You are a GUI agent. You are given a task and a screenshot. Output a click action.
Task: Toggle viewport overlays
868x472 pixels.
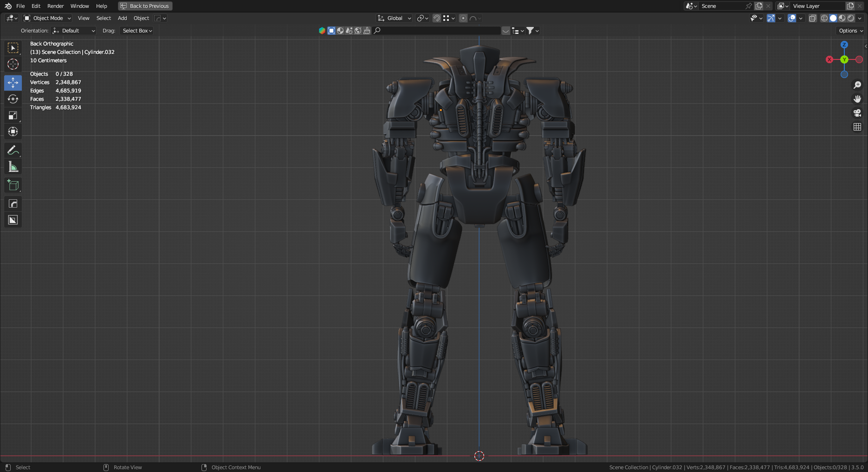click(x=792, y=18)
